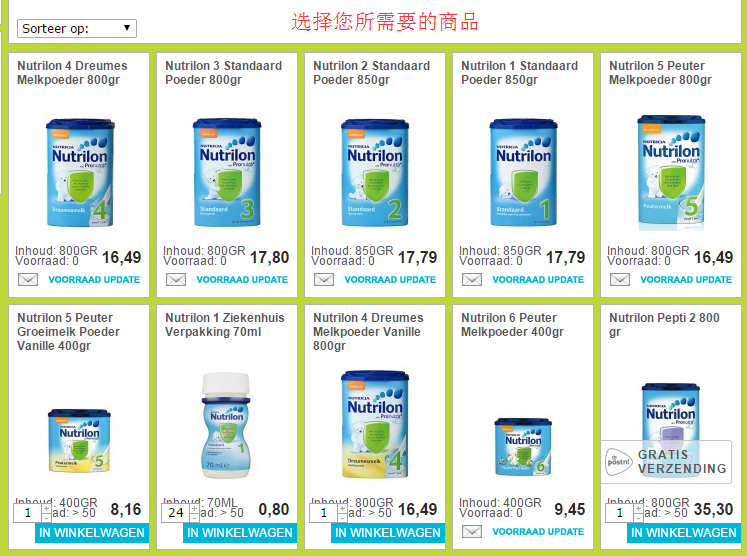Click envelope icon for Nutrilon 4 Dreumes 800gr
The height and width of the screenshot is (556, 747).
click(x=28, y=280)
